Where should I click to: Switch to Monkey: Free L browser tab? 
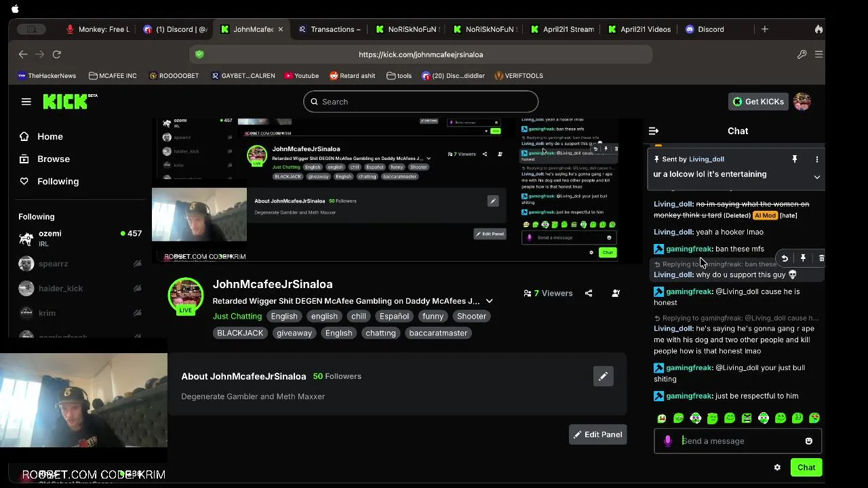(x=98, y=29)
